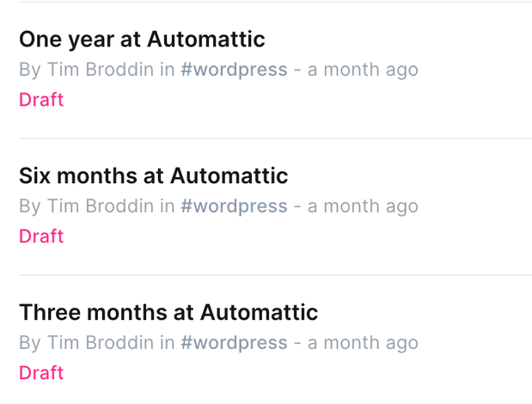
Task: Click divider between Six months and Three months posts
Action: (x=275, y=275)
